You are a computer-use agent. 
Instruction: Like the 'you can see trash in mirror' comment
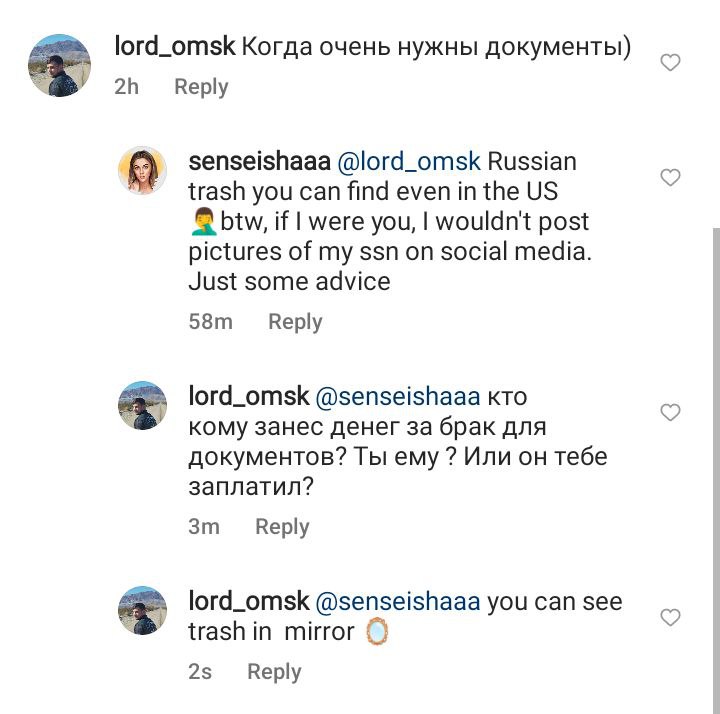click(x=671, y=617)
